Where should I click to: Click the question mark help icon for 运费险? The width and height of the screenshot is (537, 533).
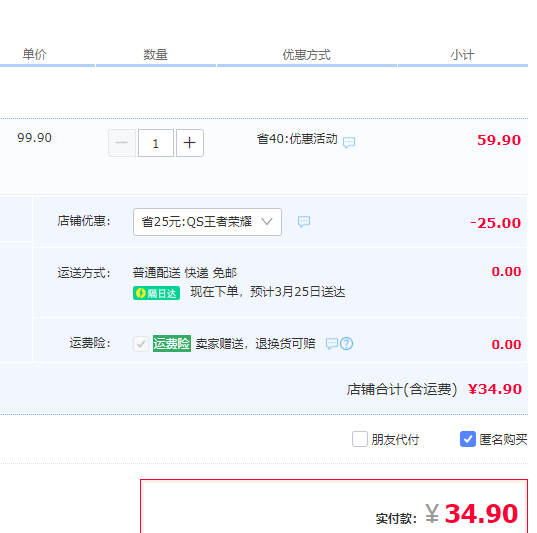pyautogui.click(x=347, y=344)
